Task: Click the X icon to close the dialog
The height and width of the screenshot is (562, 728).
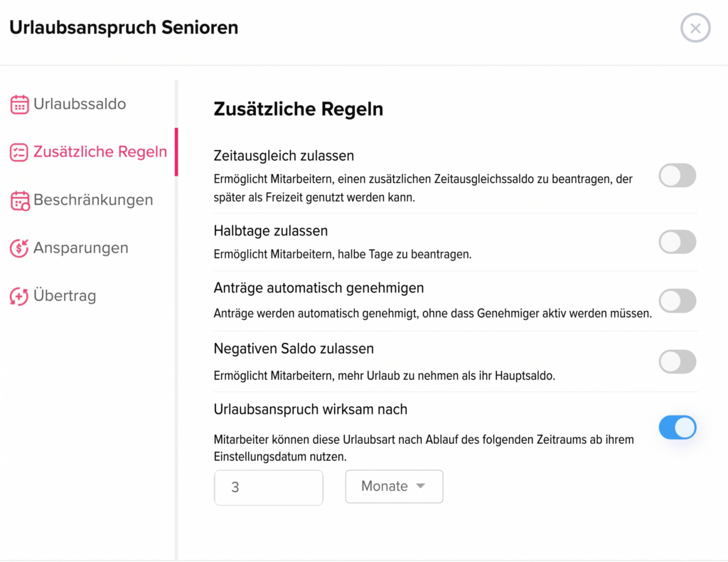Action: tap(695, 28)
